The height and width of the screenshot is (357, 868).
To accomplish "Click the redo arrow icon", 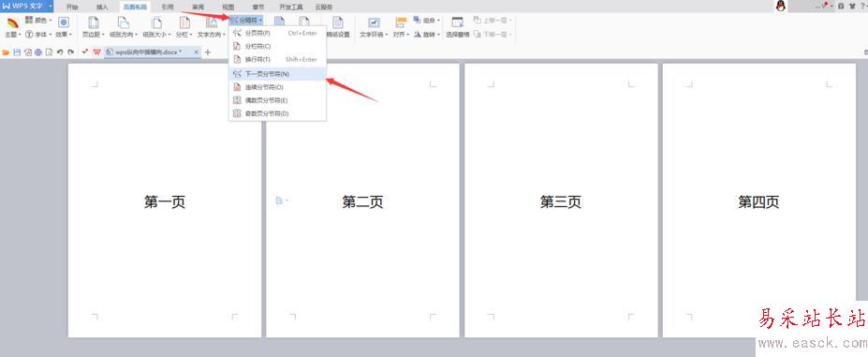I will 70,52.
